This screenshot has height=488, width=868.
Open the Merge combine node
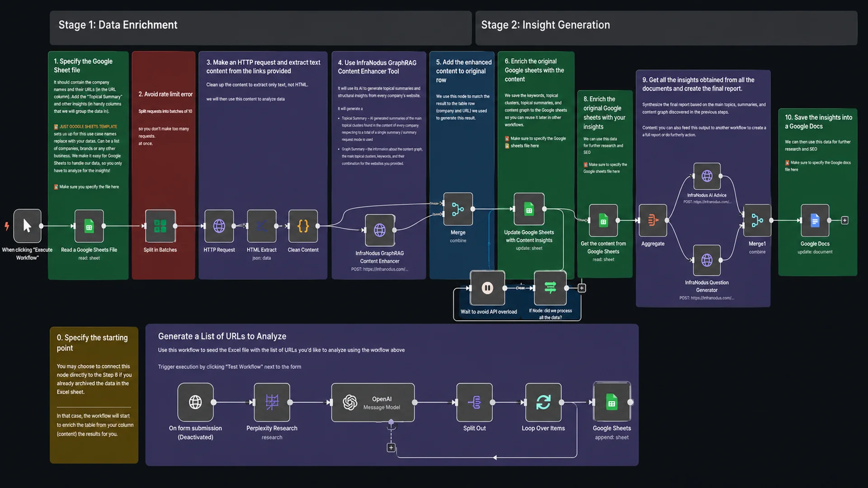(458, 209)
